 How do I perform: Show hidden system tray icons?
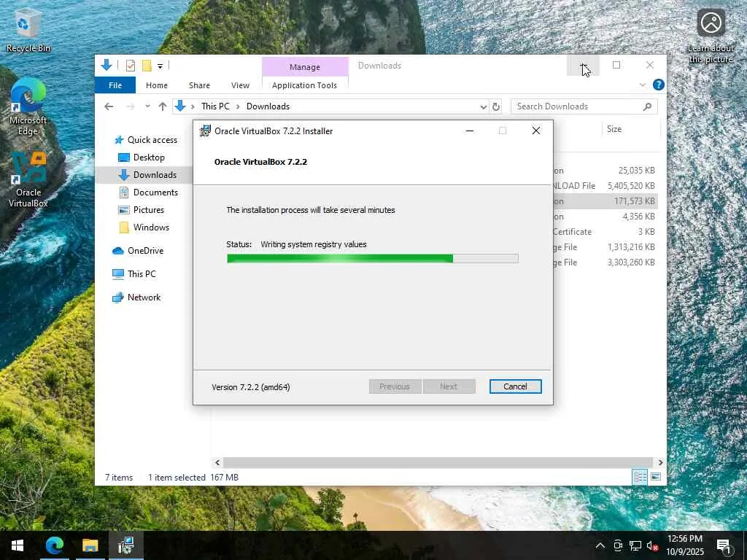click(600, 545)
